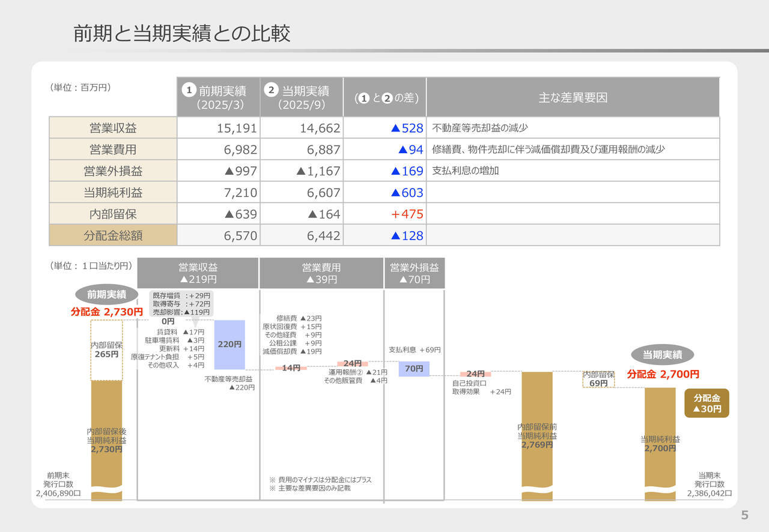Select the gold 当期純利益 2,700円 bar

click(660, 443)
